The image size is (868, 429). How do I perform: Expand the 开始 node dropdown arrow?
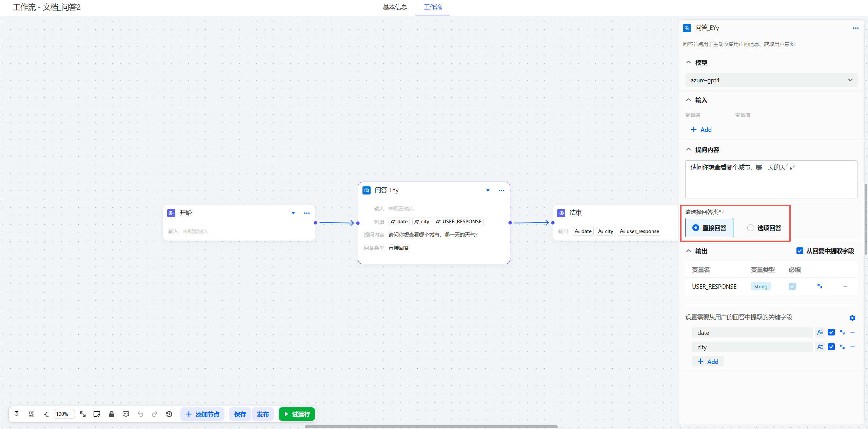[293, 213]
